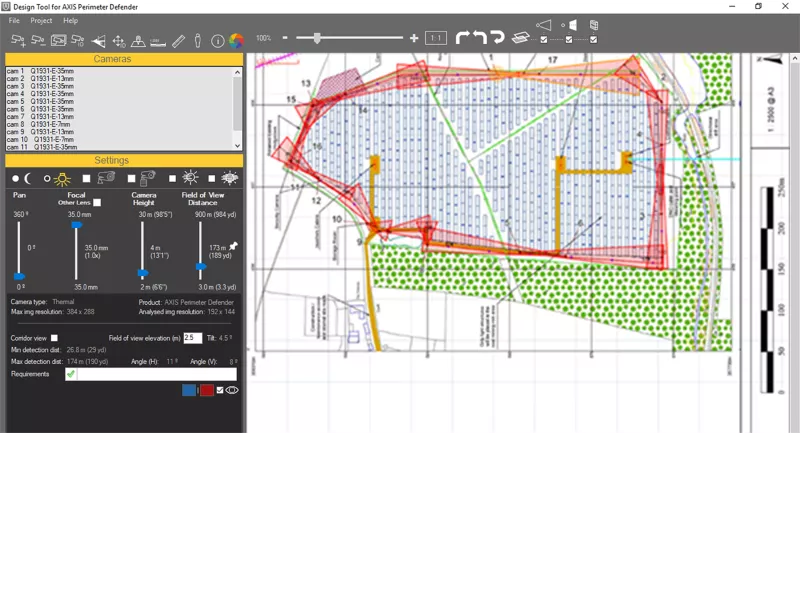Viewport: 800px width, 600px height.
Task: Open the File menu
Action: click(13, 19)
